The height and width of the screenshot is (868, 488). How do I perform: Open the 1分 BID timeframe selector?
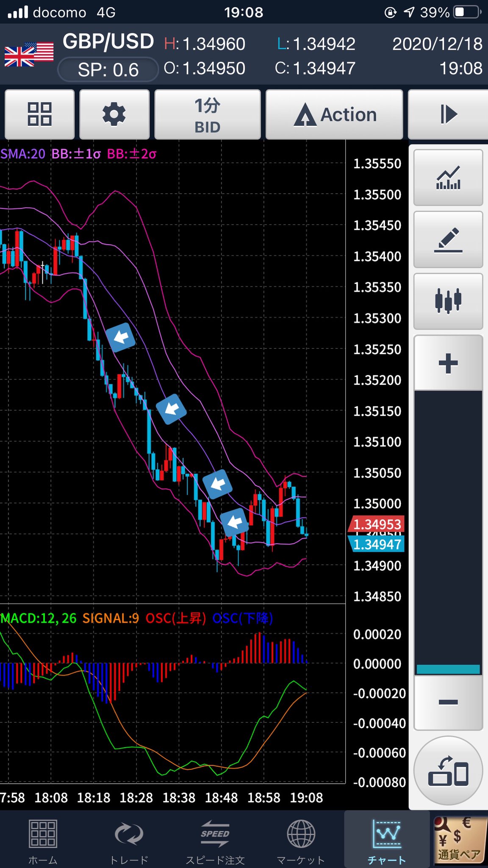tap(208, 114)
